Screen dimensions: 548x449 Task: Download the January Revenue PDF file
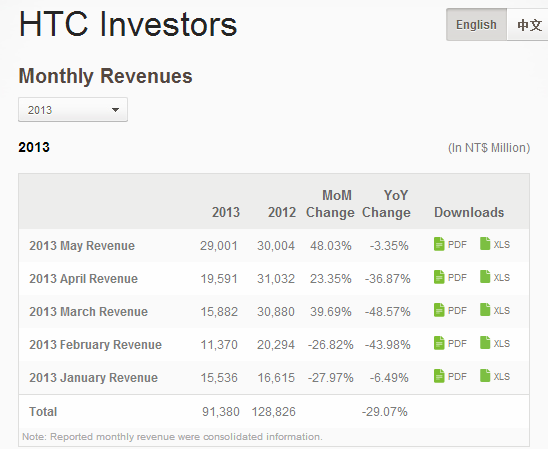pos(450,376)
